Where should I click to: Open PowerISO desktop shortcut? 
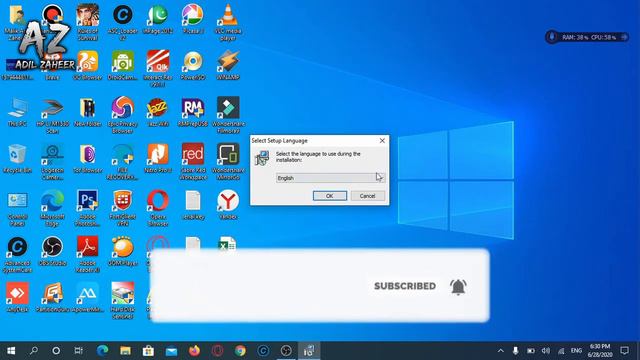tap(193, 65)
